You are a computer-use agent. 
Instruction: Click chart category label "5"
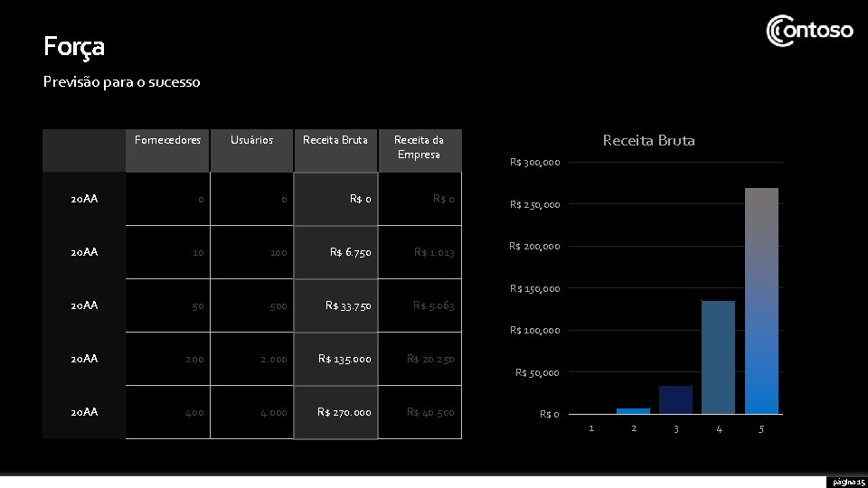(761, 428)
